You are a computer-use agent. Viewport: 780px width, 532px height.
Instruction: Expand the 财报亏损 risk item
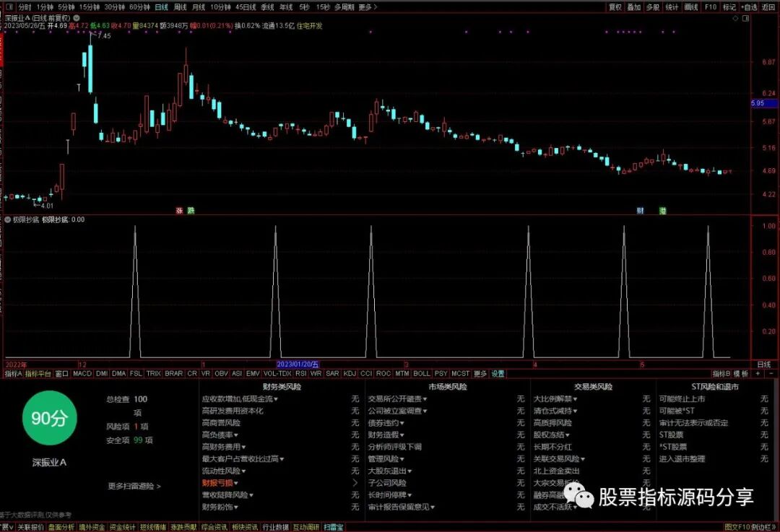[x=220, y=483]
